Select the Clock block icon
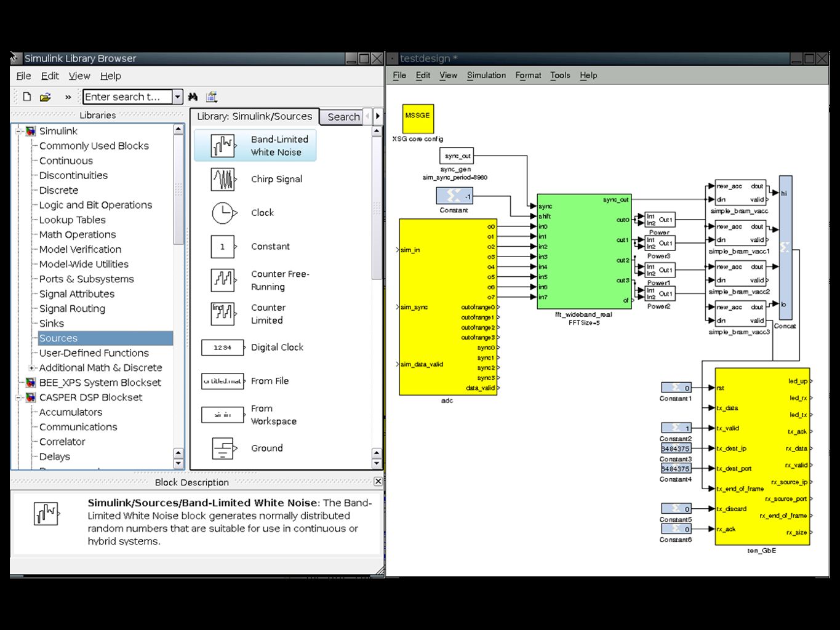Image resolution: width=840 pixels, height=630 pixels. tap(223, 213)
